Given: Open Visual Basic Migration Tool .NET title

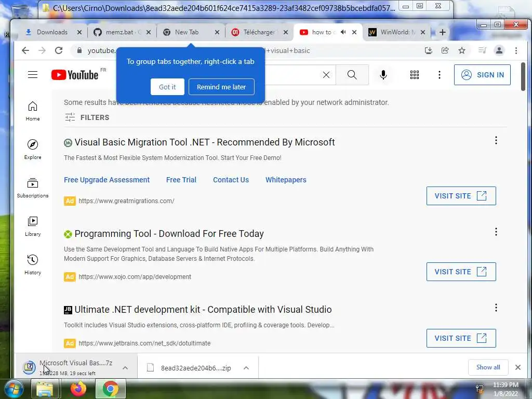Looking at the screenshot, I should 205,142.
